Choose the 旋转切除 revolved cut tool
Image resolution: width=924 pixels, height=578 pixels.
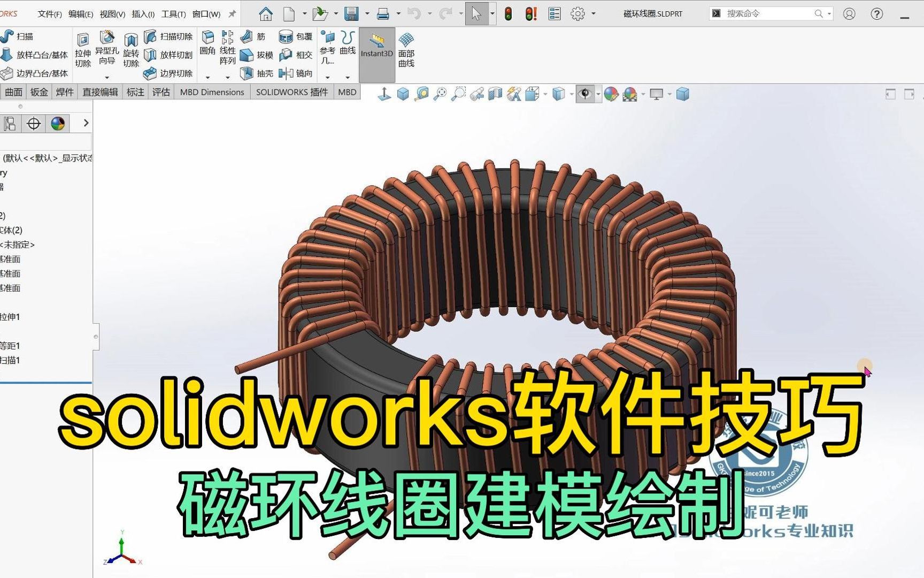click(131, 50)
